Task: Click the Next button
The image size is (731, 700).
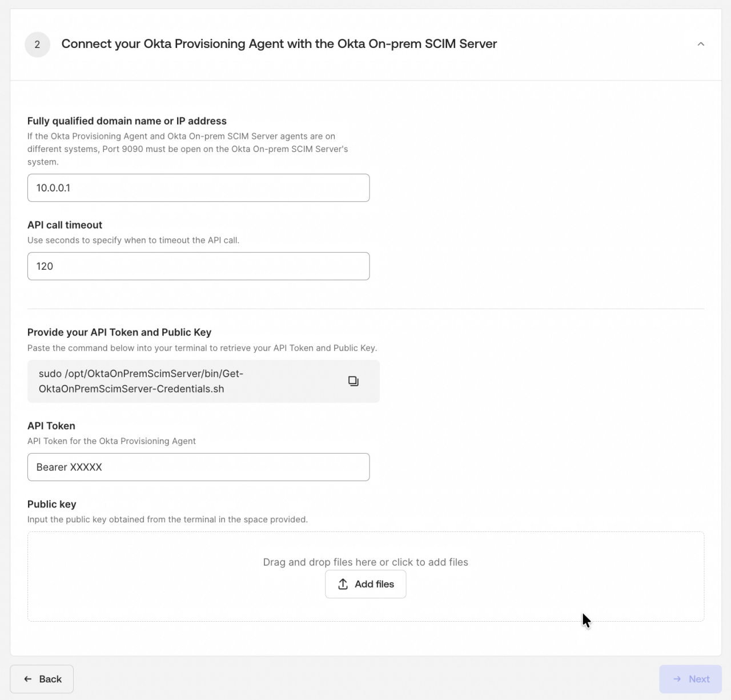Action: 690,679
